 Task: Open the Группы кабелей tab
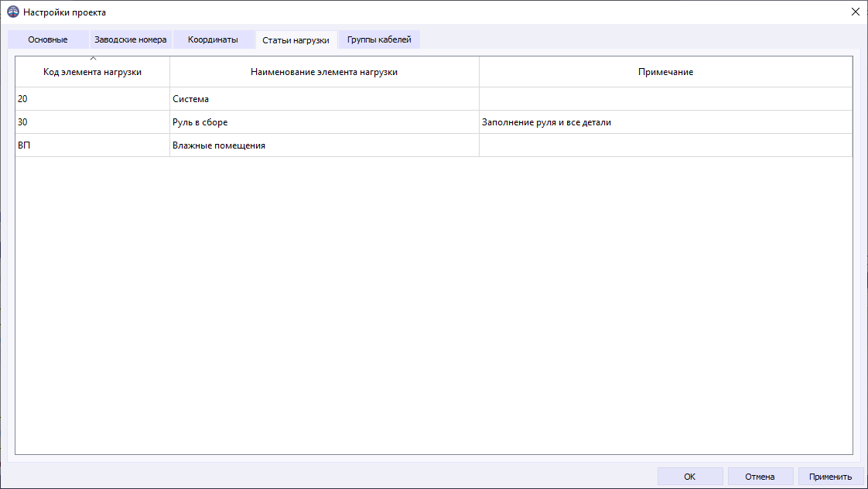coord(378,39)
